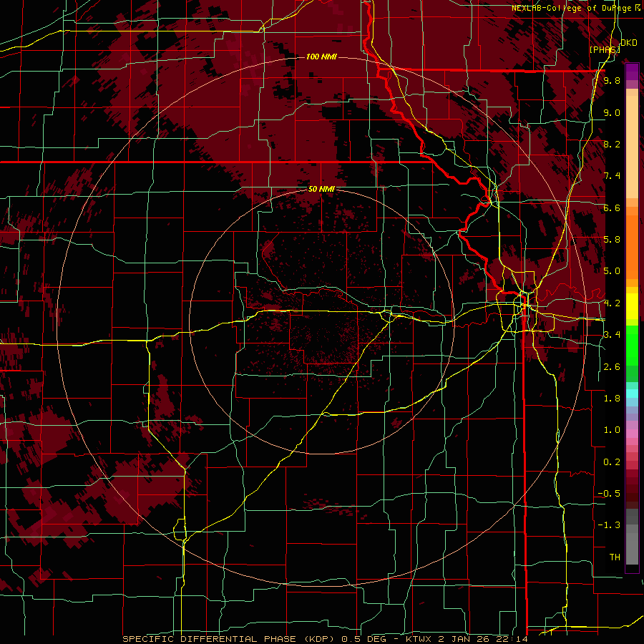
Task: Click the 5.0 value on the color scale
Action: pyautogui.click(x=612, y=271)
